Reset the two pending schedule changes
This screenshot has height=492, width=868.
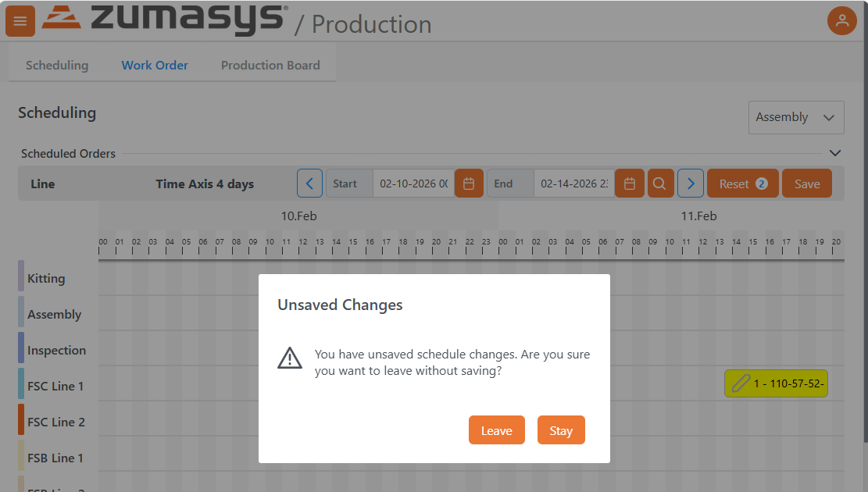742,183
